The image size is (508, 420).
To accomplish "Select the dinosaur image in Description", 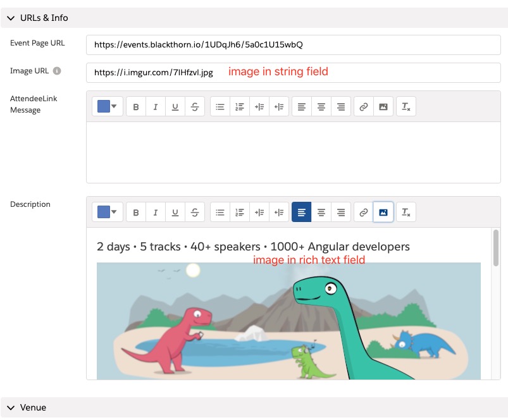I will coord(288,321).
